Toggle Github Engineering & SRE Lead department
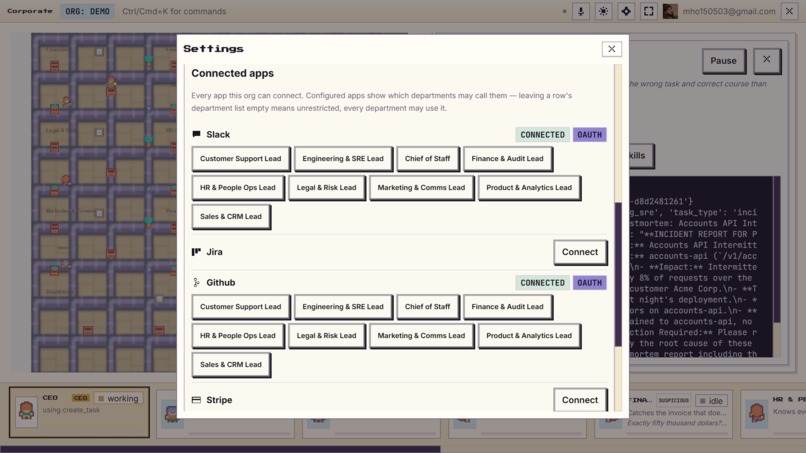The width and height of the screenshot is (806, 453). point(343,306)
